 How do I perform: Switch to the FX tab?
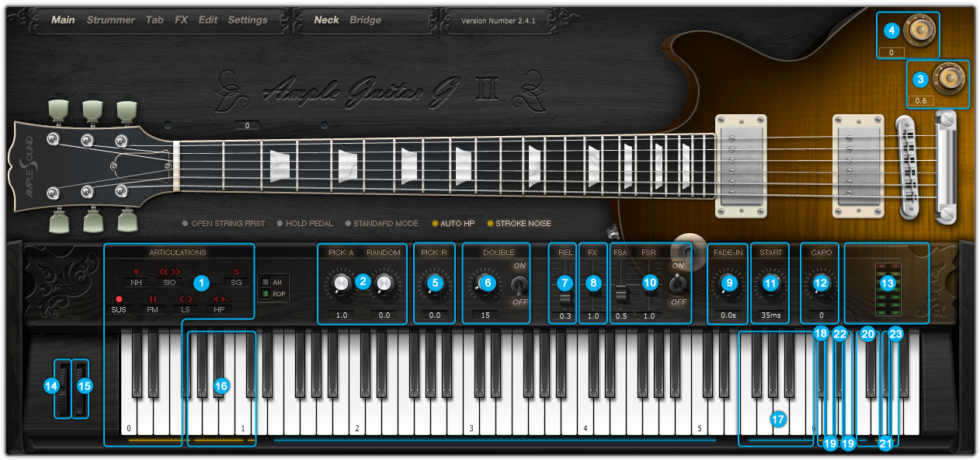(x=181, y=20)
